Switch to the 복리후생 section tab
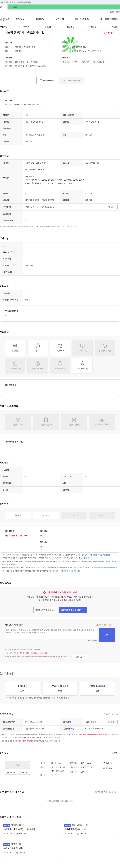Image resolution: width=120 pixels, height=868 pixels. (70, 27)
